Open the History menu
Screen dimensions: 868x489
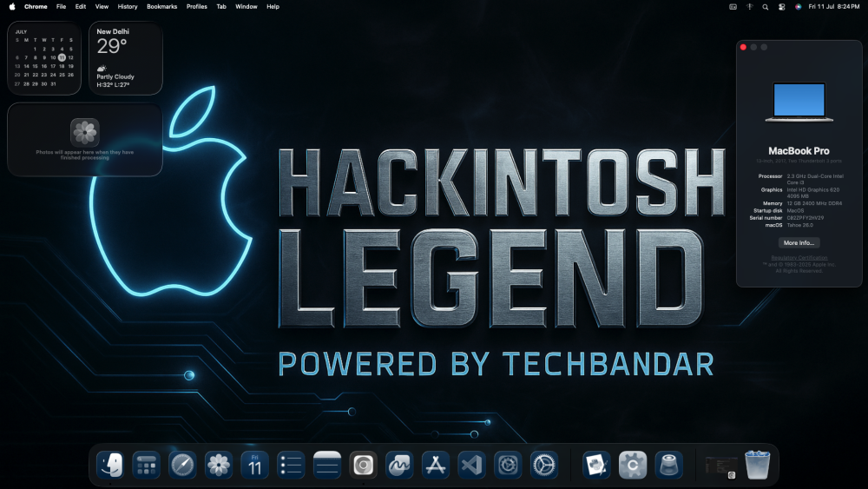(x=128, y=7)
